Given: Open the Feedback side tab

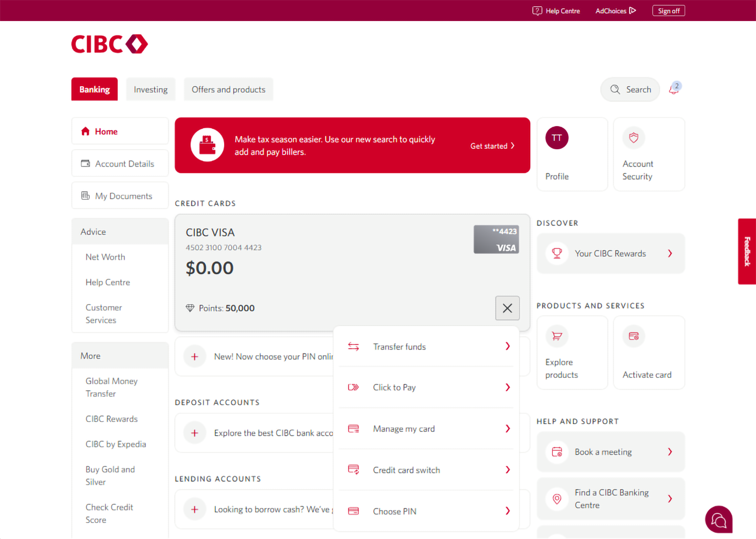Looking at the screenshot, I should coord(747,252).
